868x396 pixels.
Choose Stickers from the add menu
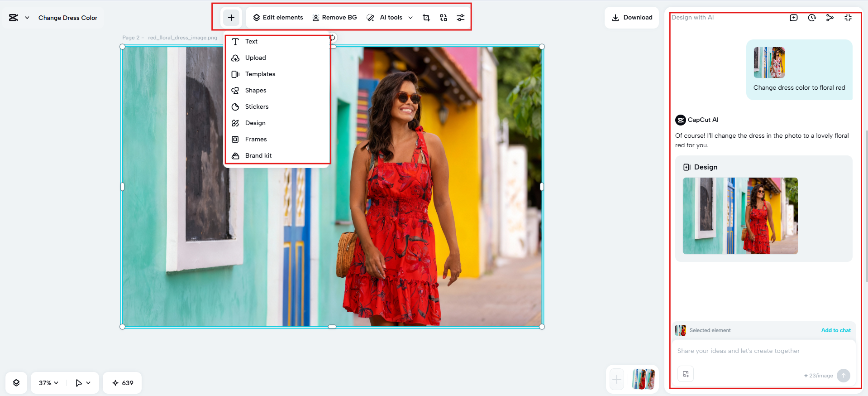[x=257, y=106]
